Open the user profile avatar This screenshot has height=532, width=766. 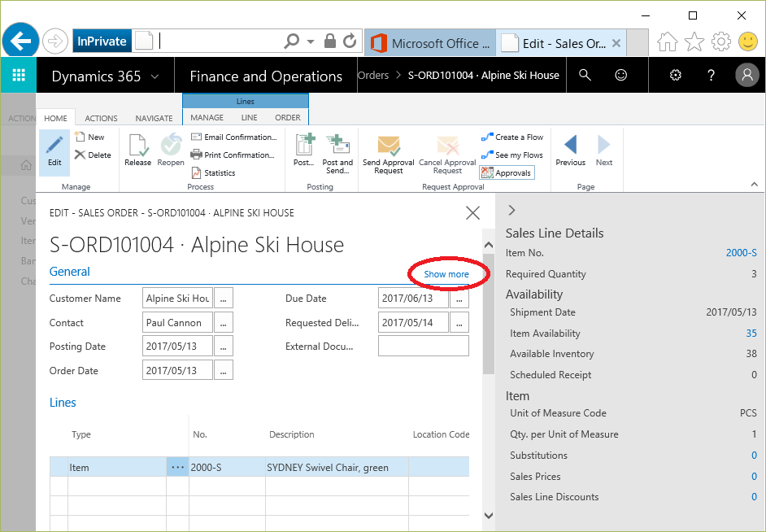coord(747,75)
